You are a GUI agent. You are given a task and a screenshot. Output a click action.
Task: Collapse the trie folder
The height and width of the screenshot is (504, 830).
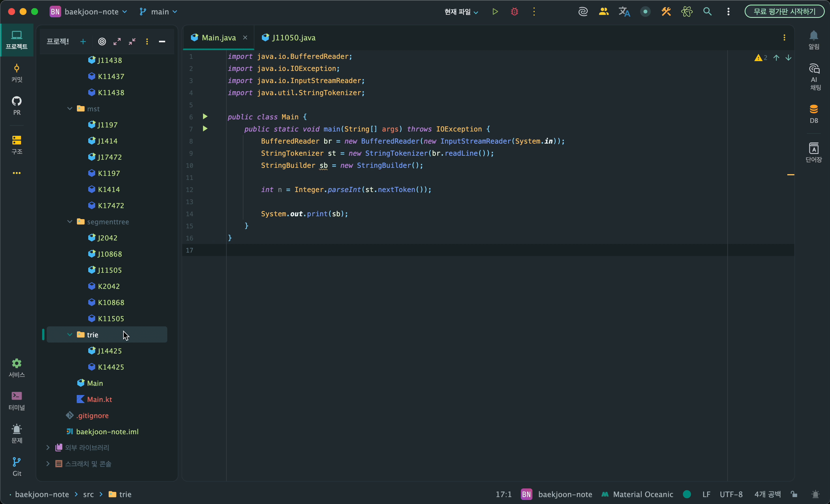click(70, 335)
